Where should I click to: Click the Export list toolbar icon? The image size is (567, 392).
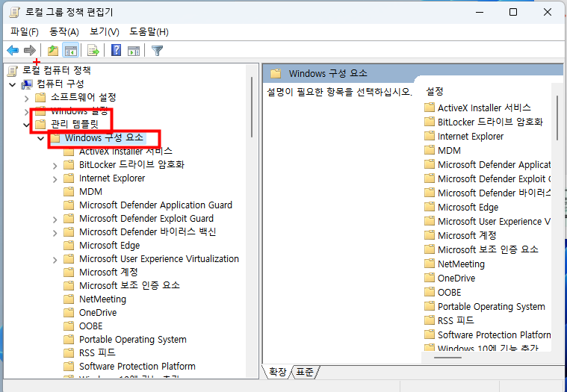pyautogui.click(x=93, y=51)
